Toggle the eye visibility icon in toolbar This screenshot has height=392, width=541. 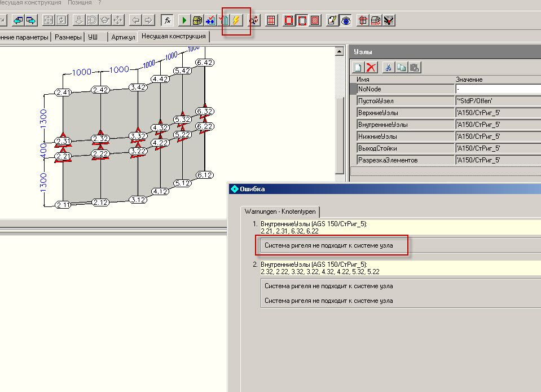[x=346, y=20]
